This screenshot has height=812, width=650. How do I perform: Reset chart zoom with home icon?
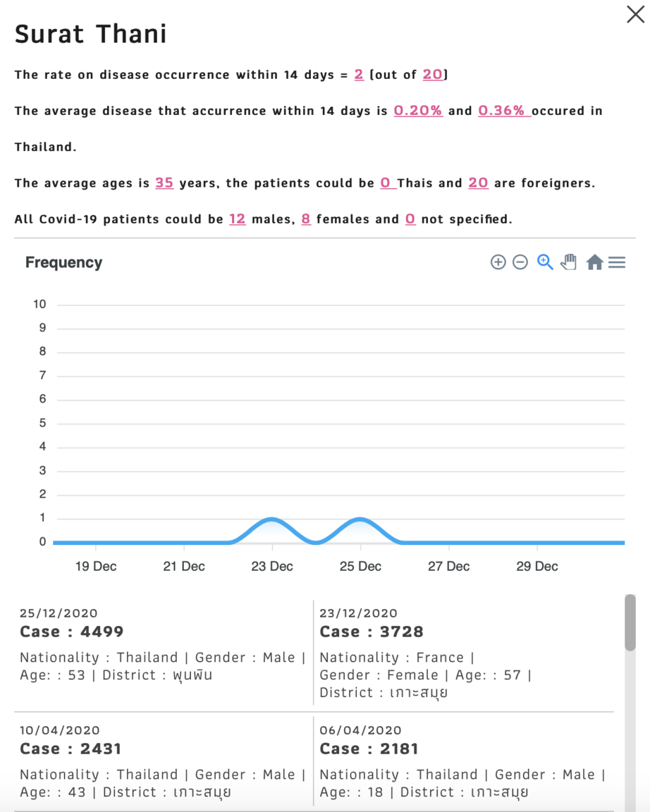point(594,262)
